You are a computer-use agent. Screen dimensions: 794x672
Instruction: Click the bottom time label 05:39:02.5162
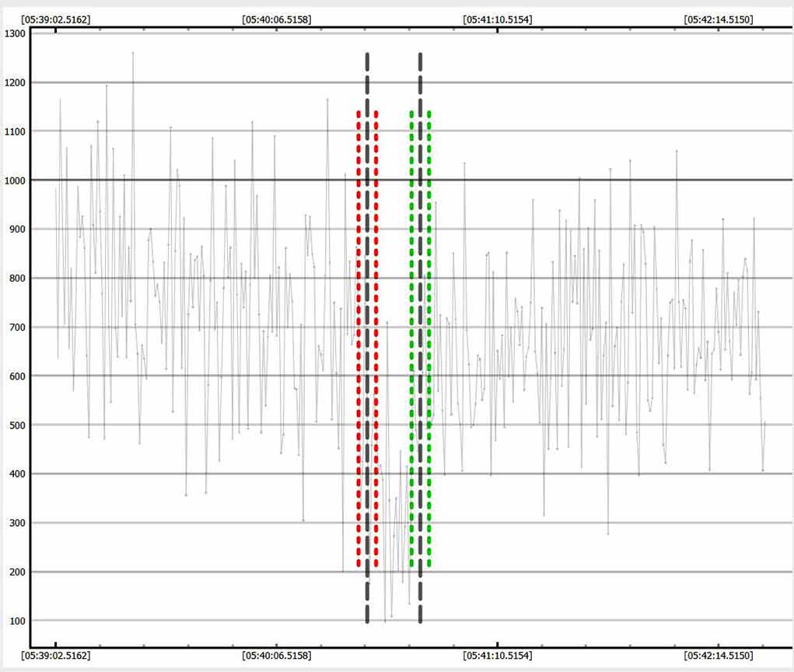tap(56, 656)
